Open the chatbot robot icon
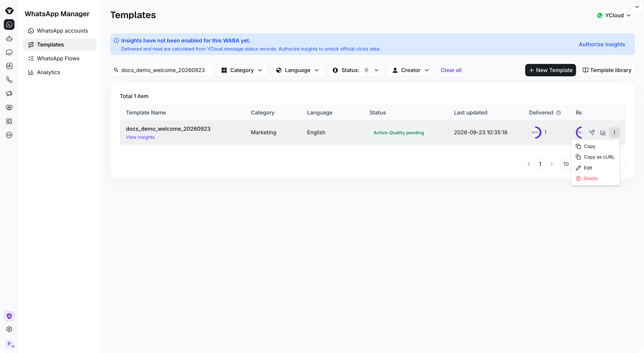Screen dimensions: 644x353 [x=9, y=39]
